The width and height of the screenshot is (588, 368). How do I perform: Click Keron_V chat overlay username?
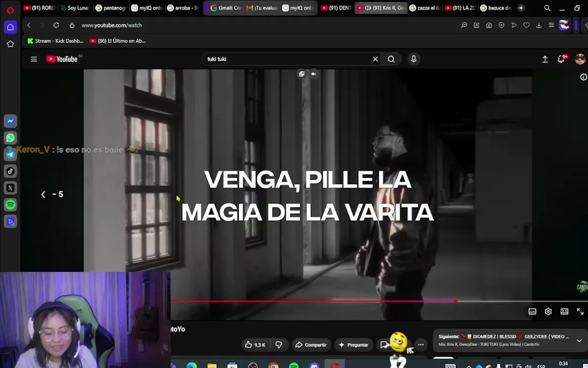click(x=33, y=149)
